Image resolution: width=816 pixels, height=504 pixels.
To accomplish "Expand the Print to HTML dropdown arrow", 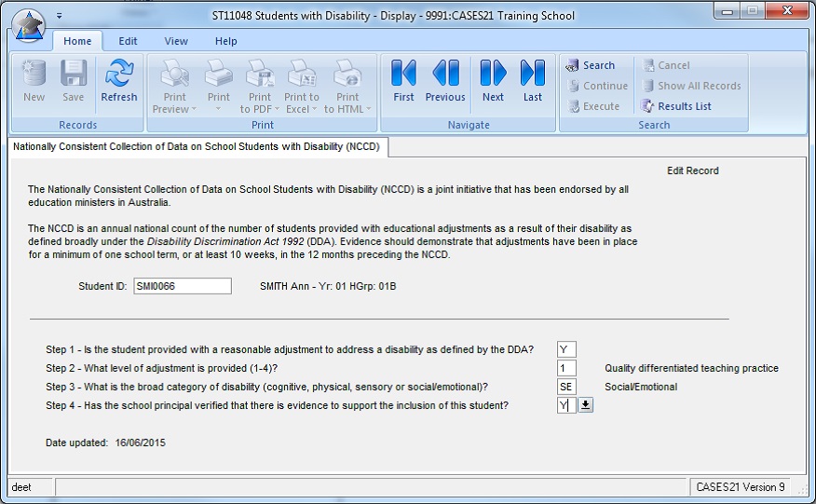I will tap(369, 109).
